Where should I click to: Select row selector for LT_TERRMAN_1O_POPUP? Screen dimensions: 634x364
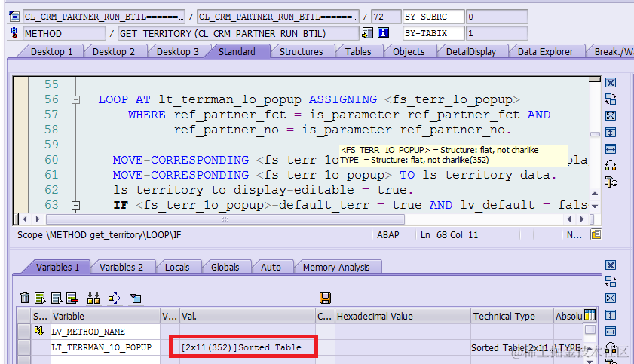point(24,347)
